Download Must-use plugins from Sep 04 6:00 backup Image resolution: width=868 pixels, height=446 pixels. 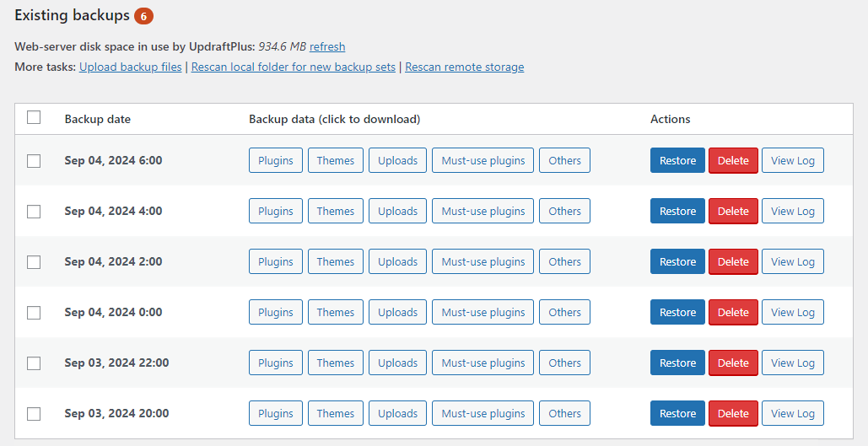[x=483, y=160]
